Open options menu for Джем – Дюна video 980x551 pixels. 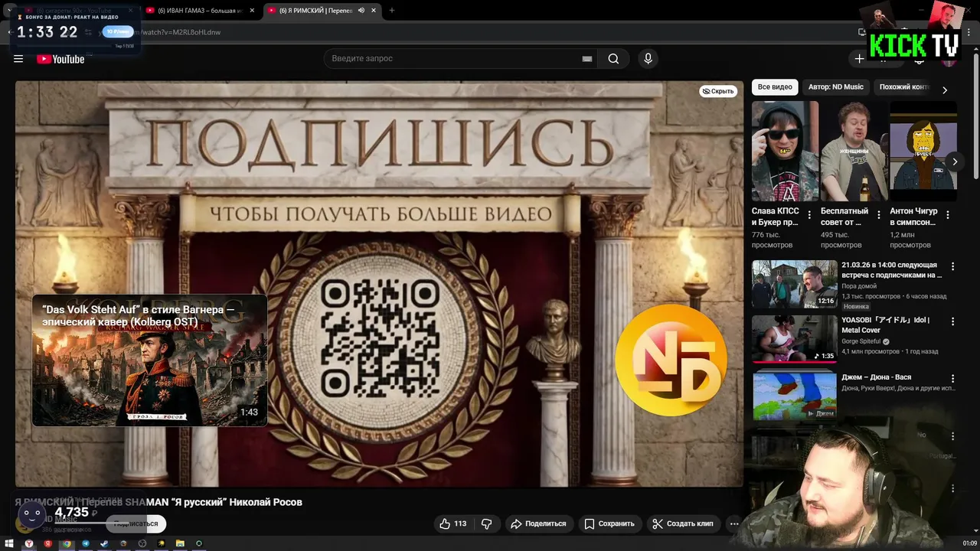click(x=953, y=379)
